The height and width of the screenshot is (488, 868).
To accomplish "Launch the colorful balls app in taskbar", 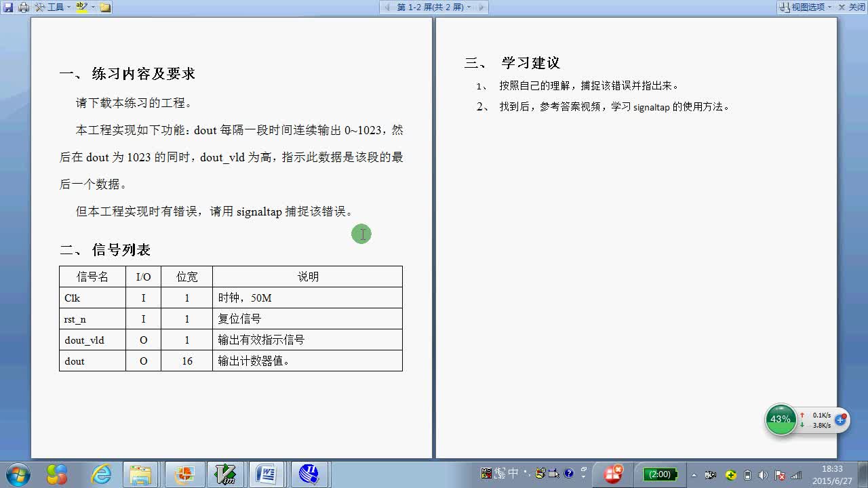I will point(57,474).
